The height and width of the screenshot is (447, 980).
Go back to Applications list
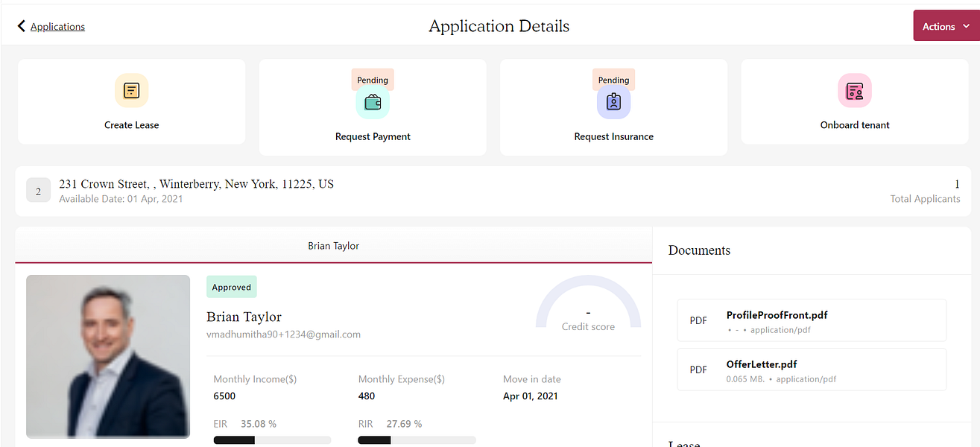coord(57,27)
